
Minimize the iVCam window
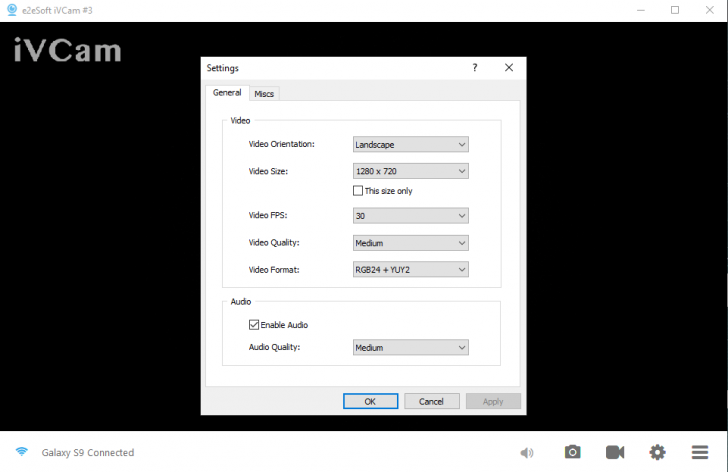(x=641, y=10)
